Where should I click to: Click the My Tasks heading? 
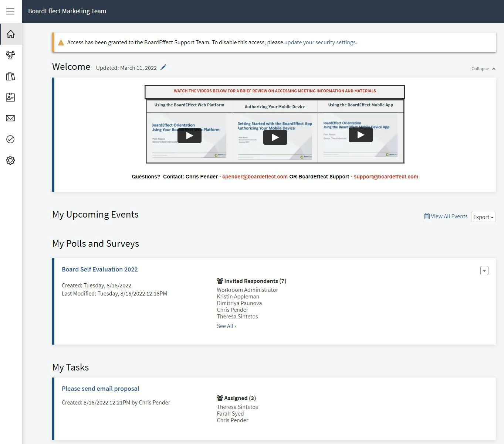coord(71,368)
